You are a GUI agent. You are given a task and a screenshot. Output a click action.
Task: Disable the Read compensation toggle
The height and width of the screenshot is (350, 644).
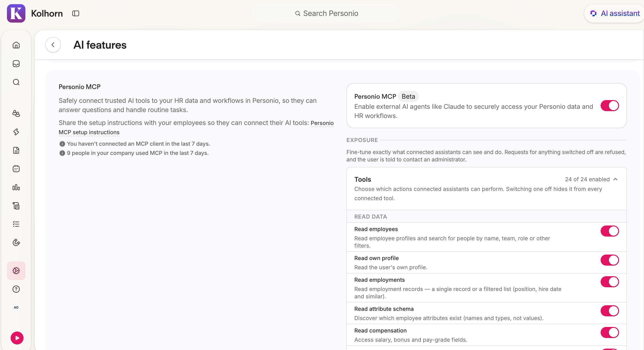click(610, 332)
